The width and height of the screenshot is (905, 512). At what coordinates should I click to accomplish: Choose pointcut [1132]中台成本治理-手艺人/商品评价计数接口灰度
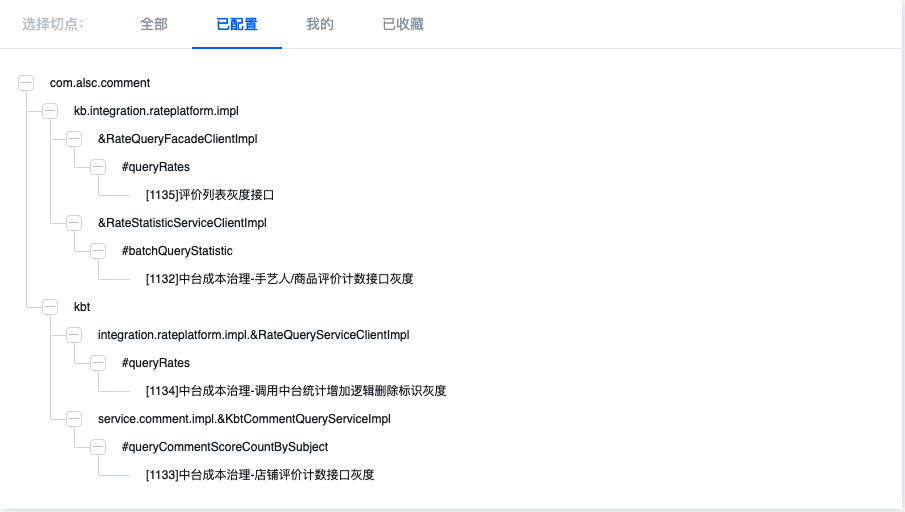pyautogui.click(x=279, y=279)
